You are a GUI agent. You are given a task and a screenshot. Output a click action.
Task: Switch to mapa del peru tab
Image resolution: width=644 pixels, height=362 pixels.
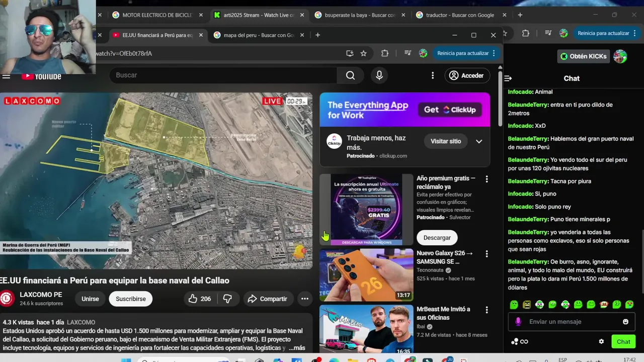[259, 35]
